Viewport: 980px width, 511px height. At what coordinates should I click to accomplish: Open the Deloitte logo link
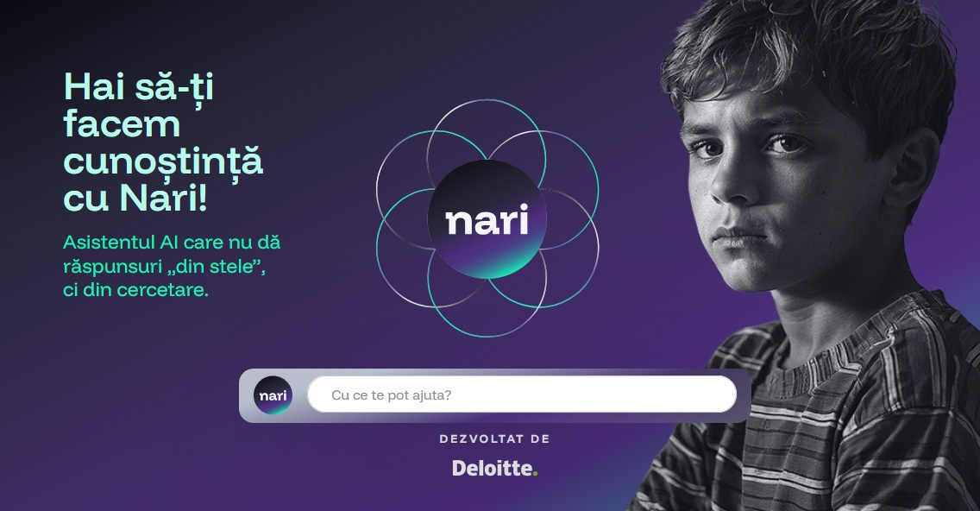[494, 468]
